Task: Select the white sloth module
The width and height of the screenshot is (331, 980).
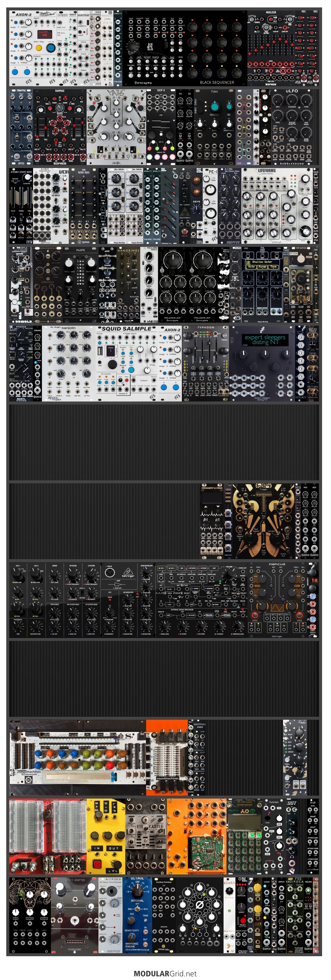Action: (x=229, y=915)
